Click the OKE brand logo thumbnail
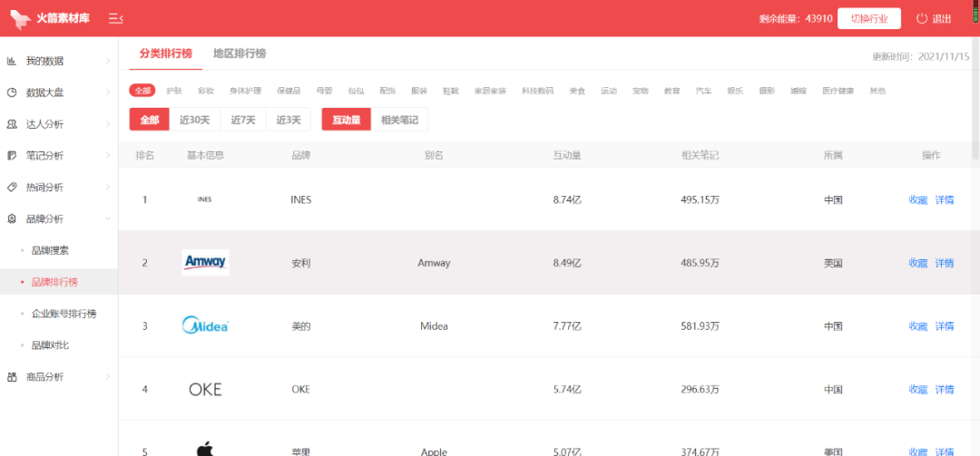 tap(205, 390)
